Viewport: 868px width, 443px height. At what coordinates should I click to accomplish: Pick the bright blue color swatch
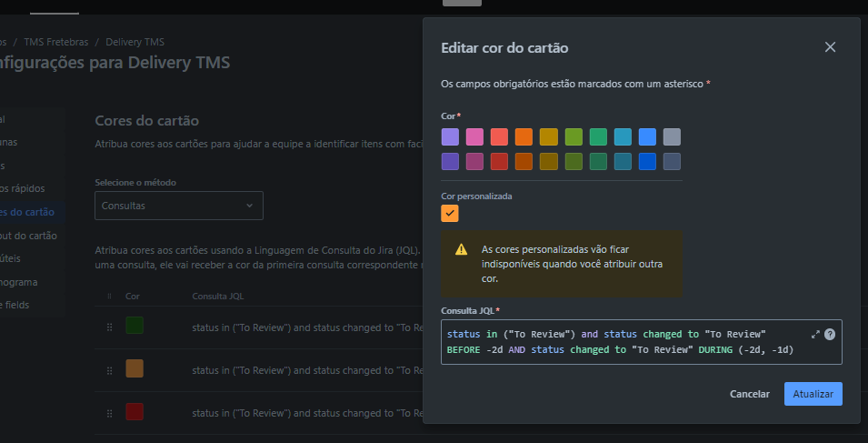[x=647, y=136]
